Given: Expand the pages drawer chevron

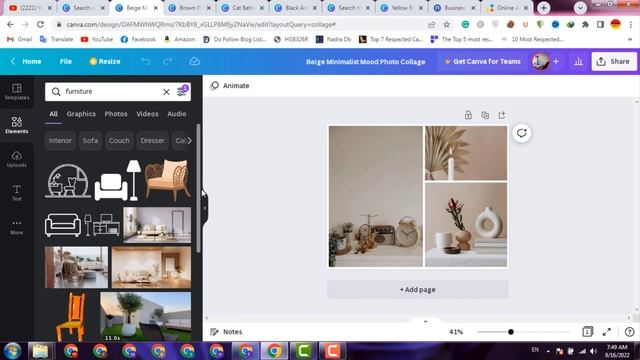Looking at the screenshot, I should click(425, 321).
